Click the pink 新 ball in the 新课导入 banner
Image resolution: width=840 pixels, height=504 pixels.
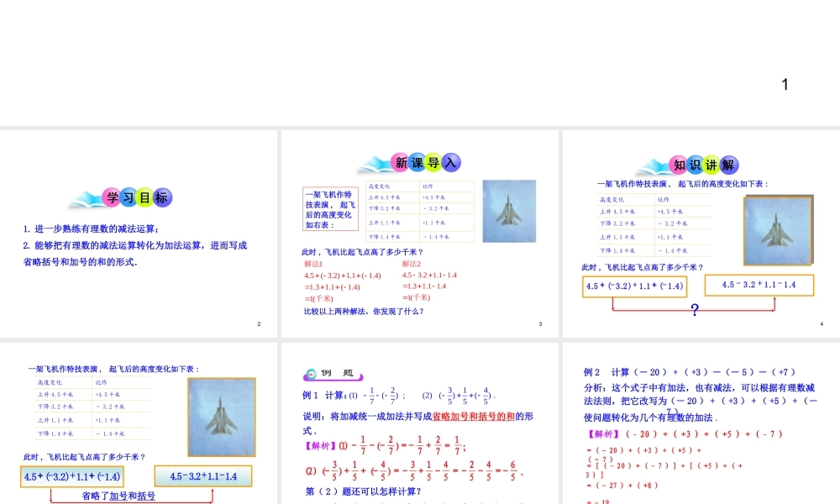(x=401, y=161)
